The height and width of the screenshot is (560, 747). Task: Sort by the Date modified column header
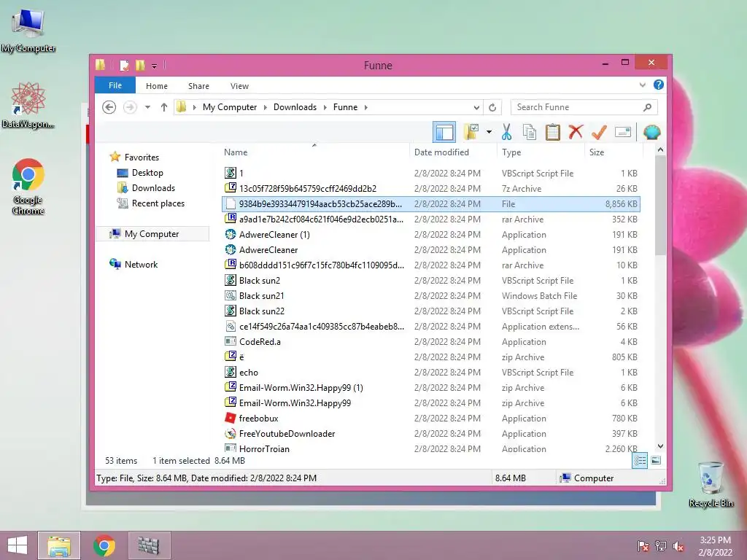coord(441,152)
